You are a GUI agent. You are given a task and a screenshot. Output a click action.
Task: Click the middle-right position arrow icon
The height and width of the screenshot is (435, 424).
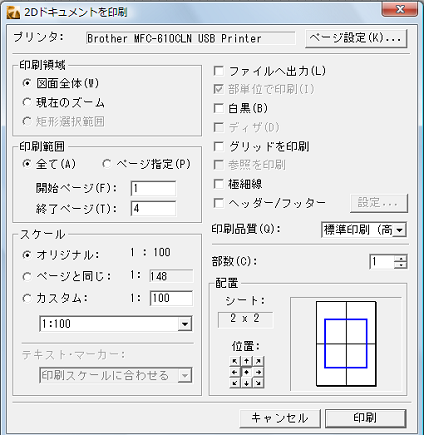click(x=258, y=372)
